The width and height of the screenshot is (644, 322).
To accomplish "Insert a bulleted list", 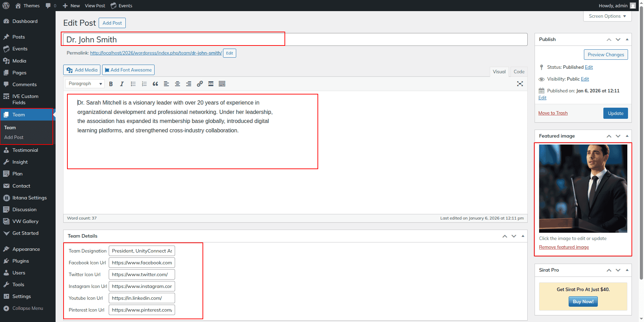I will pyautogui.click(x=133, y=84).
